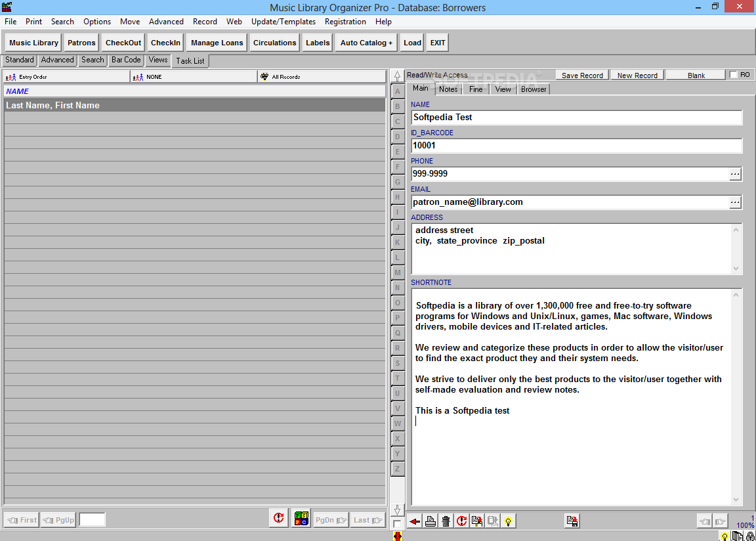This screenshot has height=541, width=756.
Task: Open the All Records filter selector
Action: 322,77
